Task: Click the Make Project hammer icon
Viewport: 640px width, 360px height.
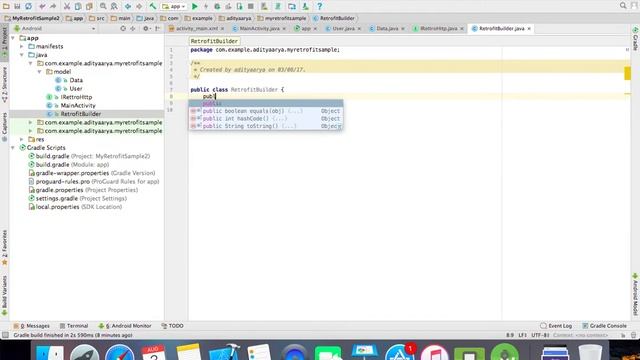Action: tap(153, 6)
